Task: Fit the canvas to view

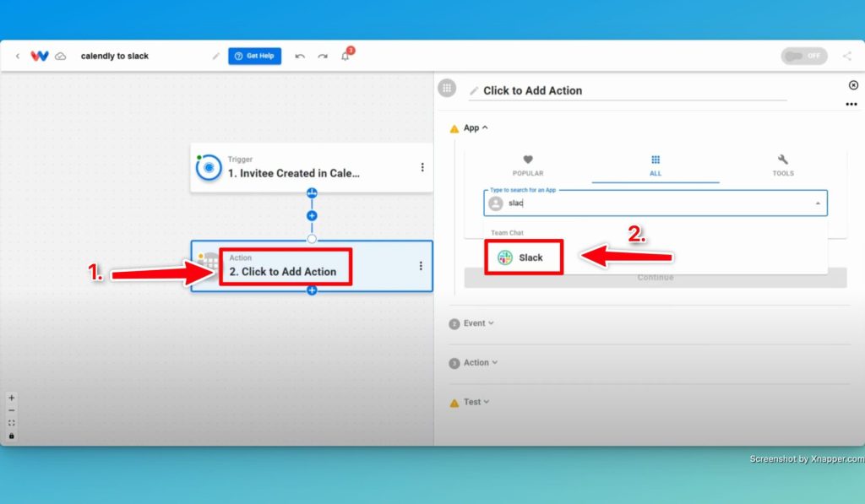Action: 12,423
